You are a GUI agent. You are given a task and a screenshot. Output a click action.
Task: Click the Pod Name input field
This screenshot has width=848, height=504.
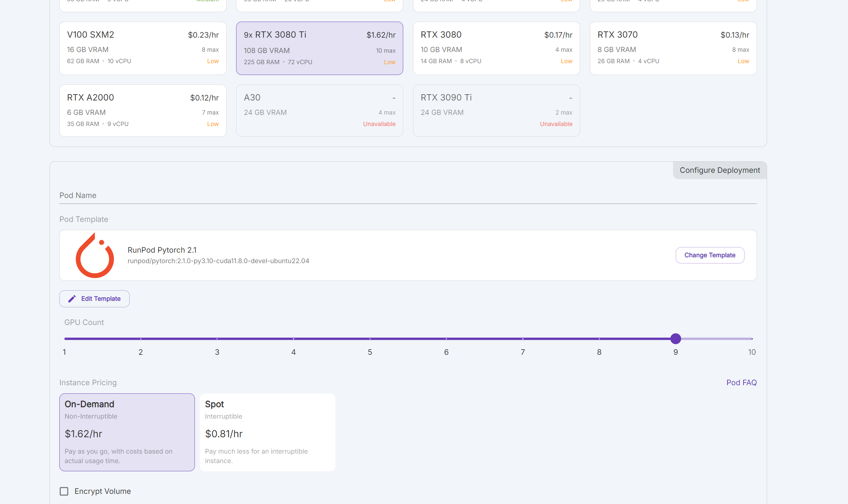click(407, 196)
